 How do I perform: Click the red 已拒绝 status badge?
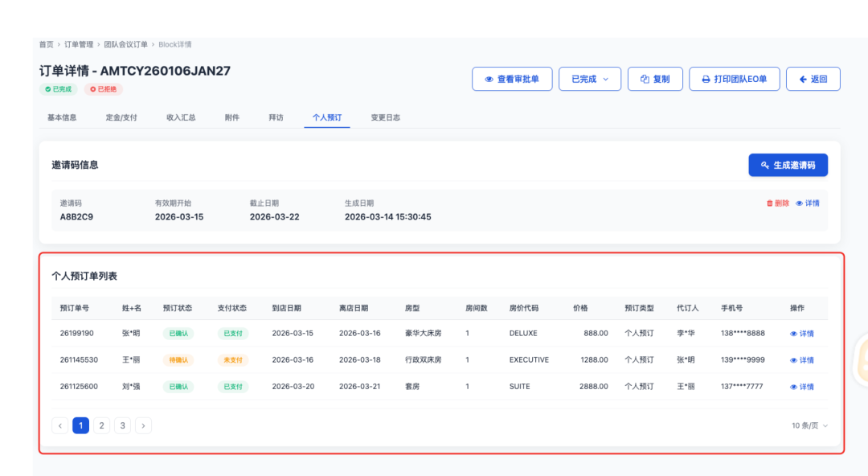click(104, 88)
